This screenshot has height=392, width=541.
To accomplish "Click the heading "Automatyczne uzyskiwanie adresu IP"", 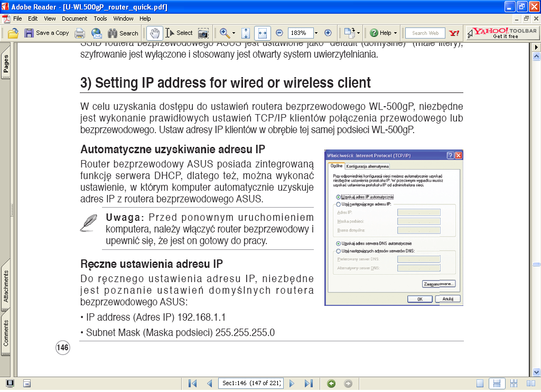I will 173,150.
